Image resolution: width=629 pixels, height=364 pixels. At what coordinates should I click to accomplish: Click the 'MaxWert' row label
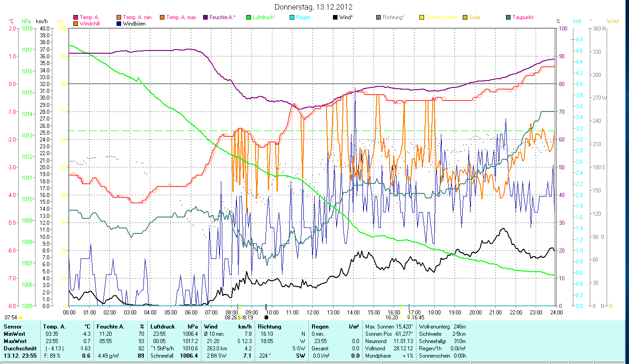(15, 341)
